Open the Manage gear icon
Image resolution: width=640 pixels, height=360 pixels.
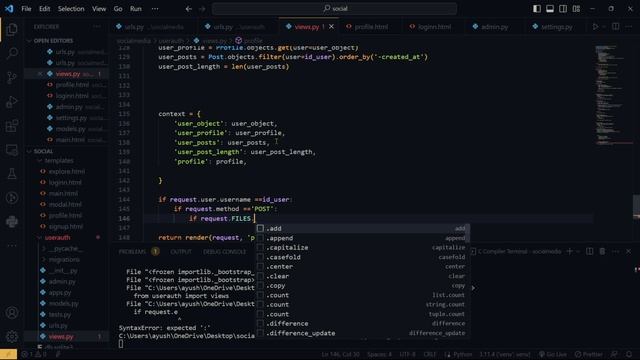12,337
